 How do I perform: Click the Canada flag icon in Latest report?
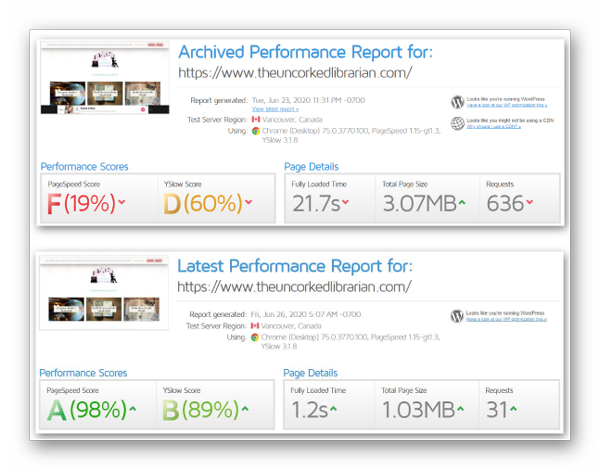255,326
